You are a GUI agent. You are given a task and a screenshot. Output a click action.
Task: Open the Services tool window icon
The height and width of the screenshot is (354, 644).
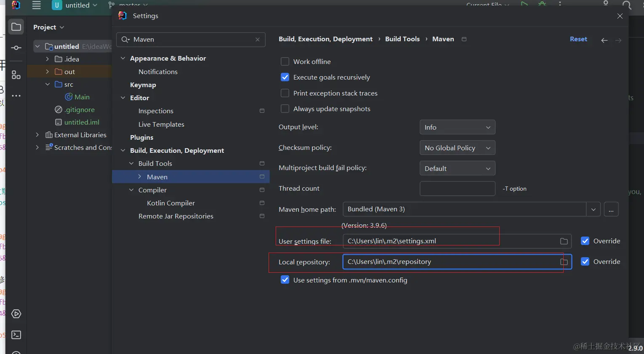(16, 314)
